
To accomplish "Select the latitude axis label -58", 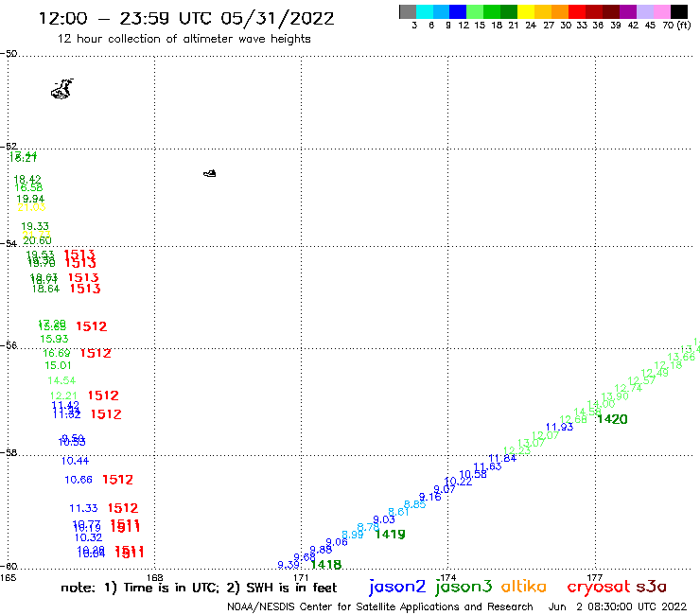I will 9,452.
